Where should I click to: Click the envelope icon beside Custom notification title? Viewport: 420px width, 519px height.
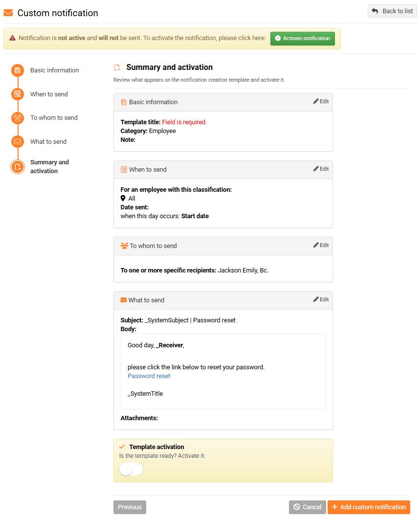click(8, 13)
